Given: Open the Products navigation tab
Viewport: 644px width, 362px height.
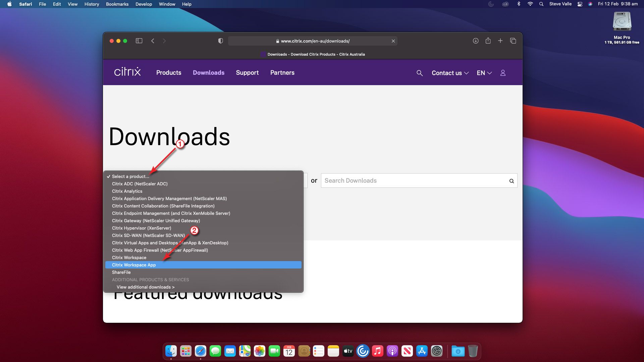Looking at the screenshot, I should pos(169,72).
